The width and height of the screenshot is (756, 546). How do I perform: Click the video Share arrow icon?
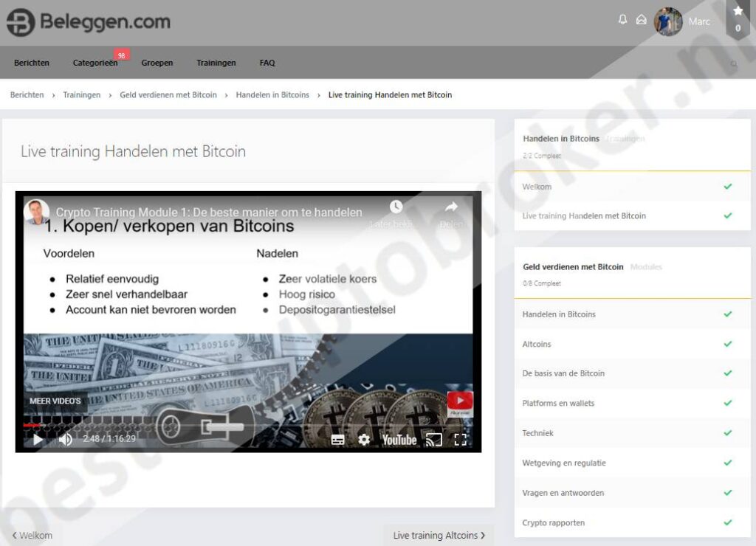coord(451,207)
